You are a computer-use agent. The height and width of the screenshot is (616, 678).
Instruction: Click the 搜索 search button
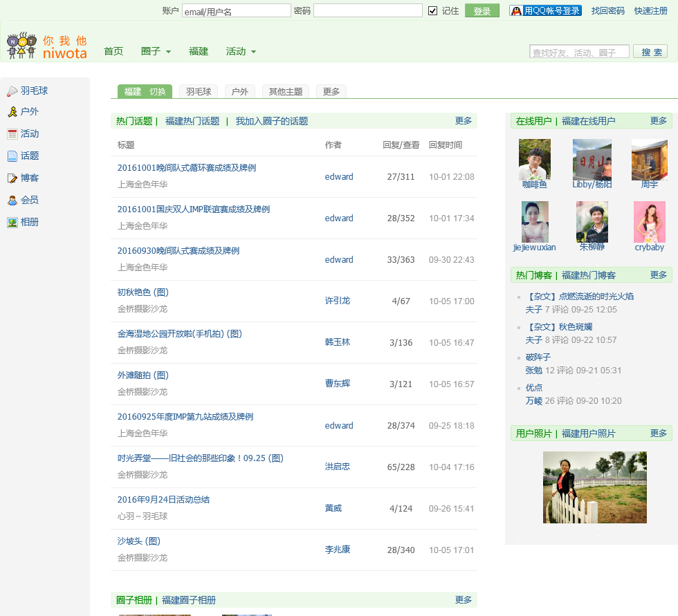tap(650, 52)
